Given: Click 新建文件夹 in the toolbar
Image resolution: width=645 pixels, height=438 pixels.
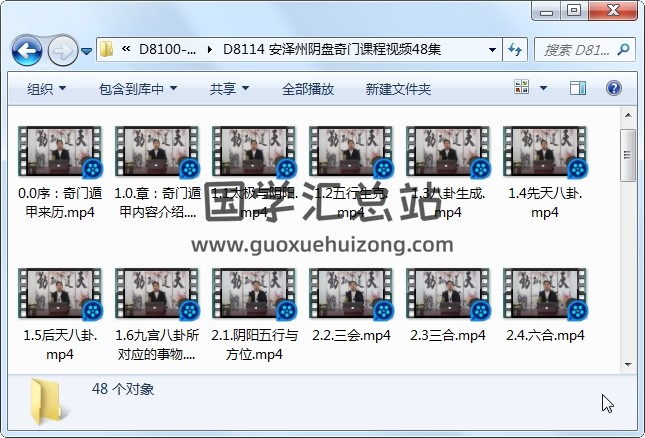Looking at the screenshot, I should coord(398,88).
